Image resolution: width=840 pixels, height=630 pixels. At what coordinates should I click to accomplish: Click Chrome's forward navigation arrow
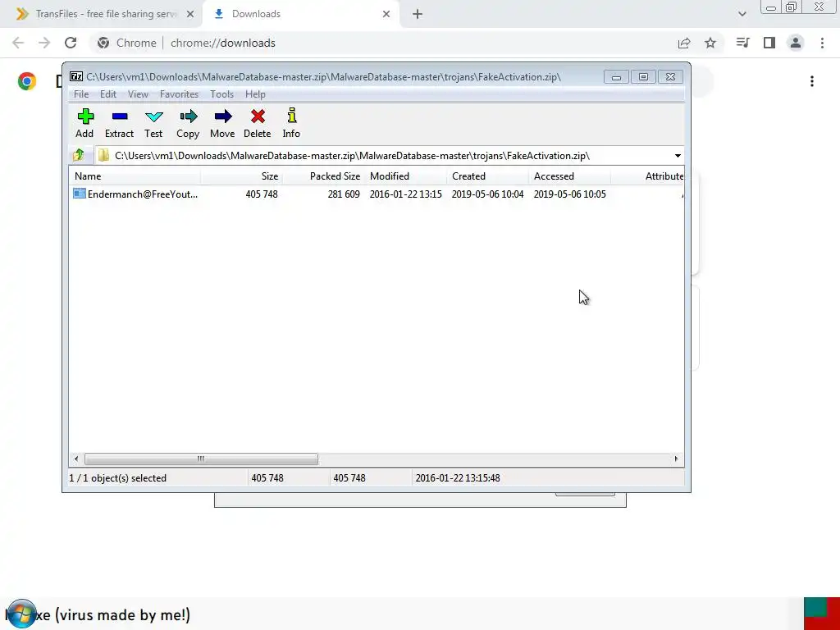[44, 43]
